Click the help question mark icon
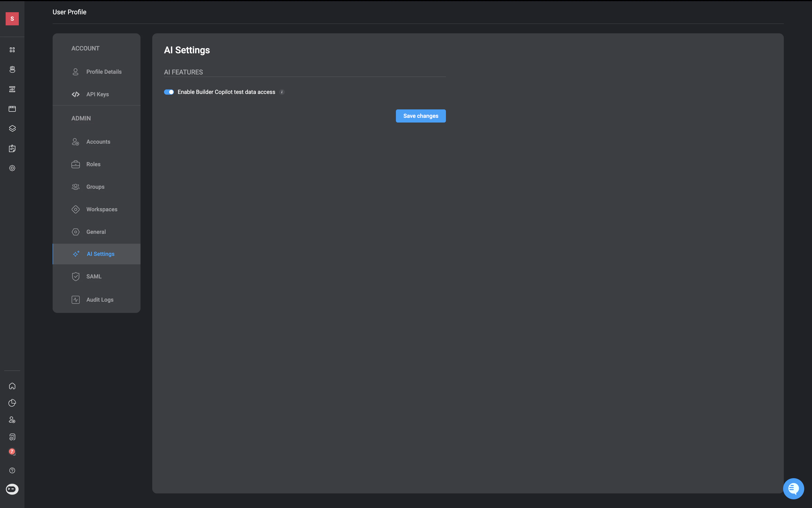The image size is (812, 508). point(12,470)
